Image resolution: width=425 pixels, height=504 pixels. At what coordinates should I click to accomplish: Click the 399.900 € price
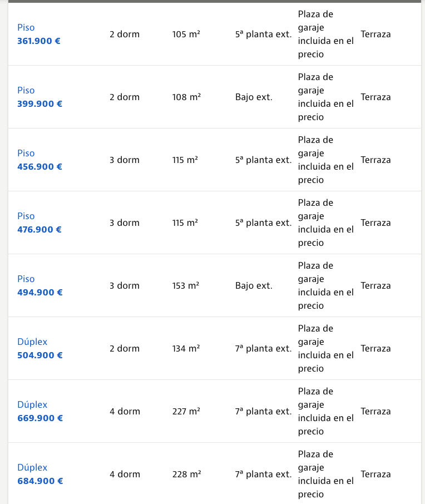click(40, 104)
